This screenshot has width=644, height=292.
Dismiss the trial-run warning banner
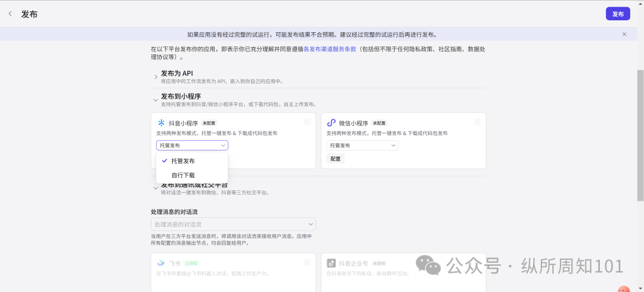click(x=624, y=34)
